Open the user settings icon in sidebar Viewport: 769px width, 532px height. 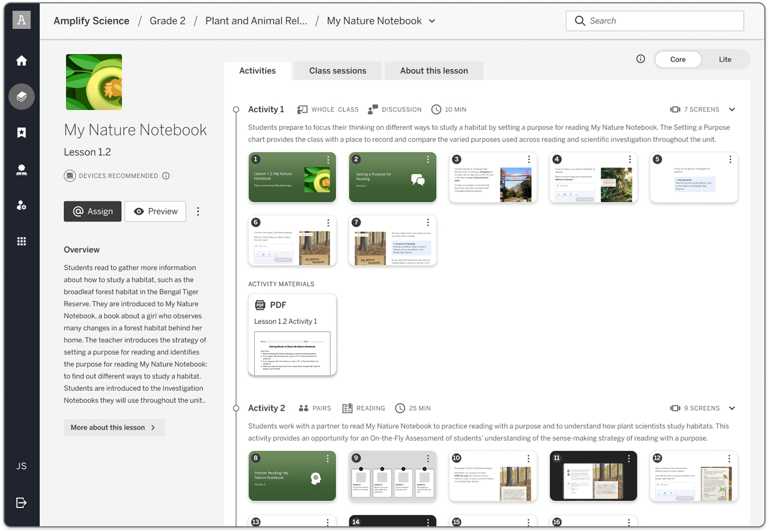click(x=21, y=205)
